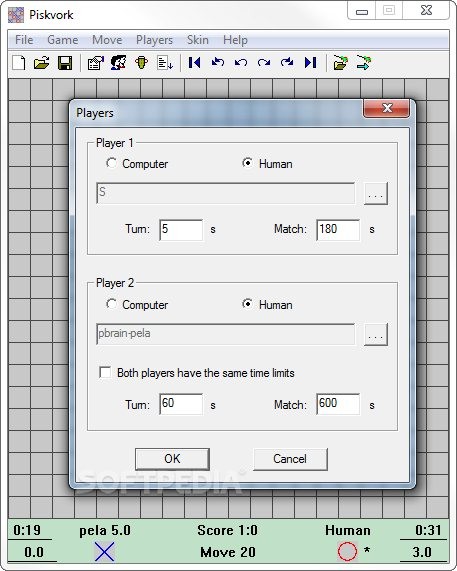Select Human for Player 2
Viewport: 457px width, 571px height.
pos(267,304)
